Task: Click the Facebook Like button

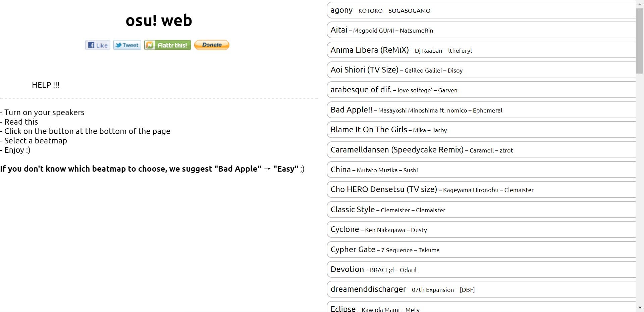Action: click(x=98, y=45)
